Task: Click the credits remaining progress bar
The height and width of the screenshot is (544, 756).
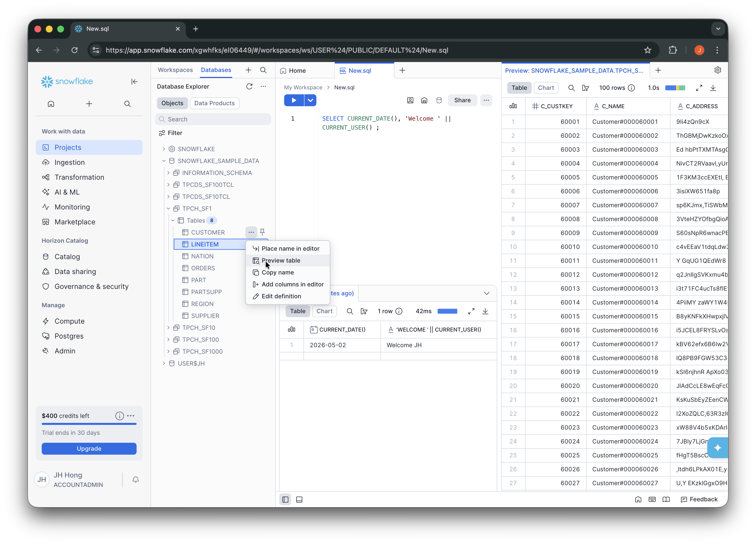Action: (89, 424)
